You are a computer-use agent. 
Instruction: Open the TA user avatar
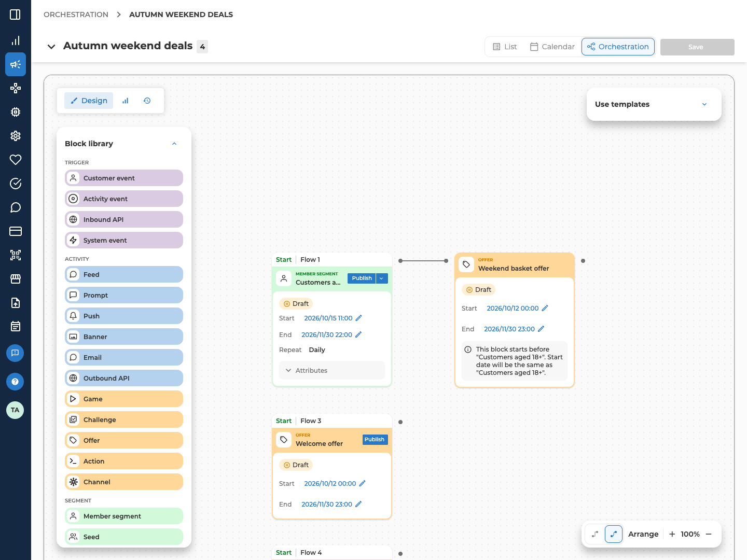coord(15,410)
